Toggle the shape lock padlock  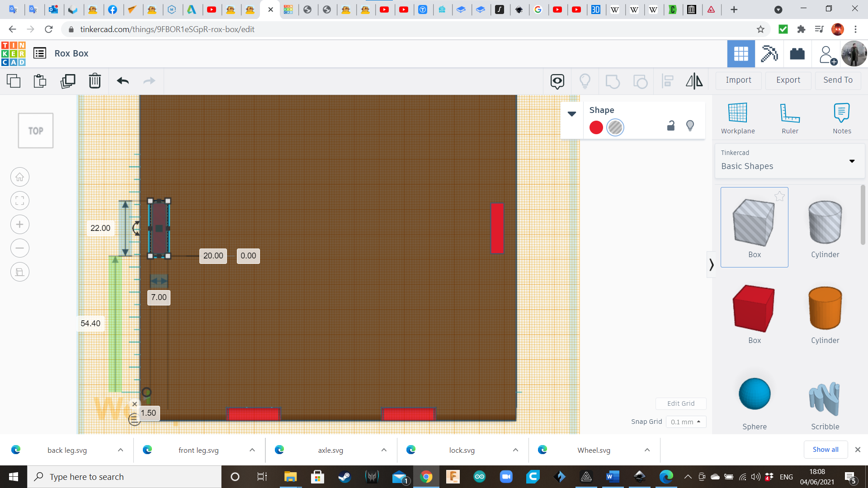pyautogui.click(x=671, y=126)
